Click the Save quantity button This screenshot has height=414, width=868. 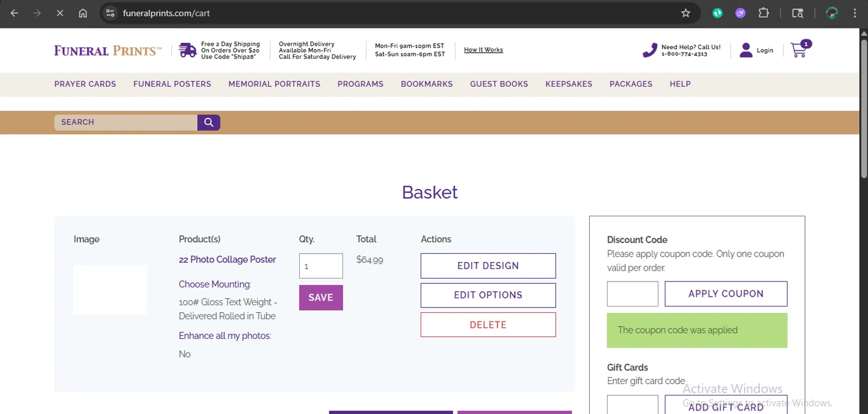[x=321, y=298]
